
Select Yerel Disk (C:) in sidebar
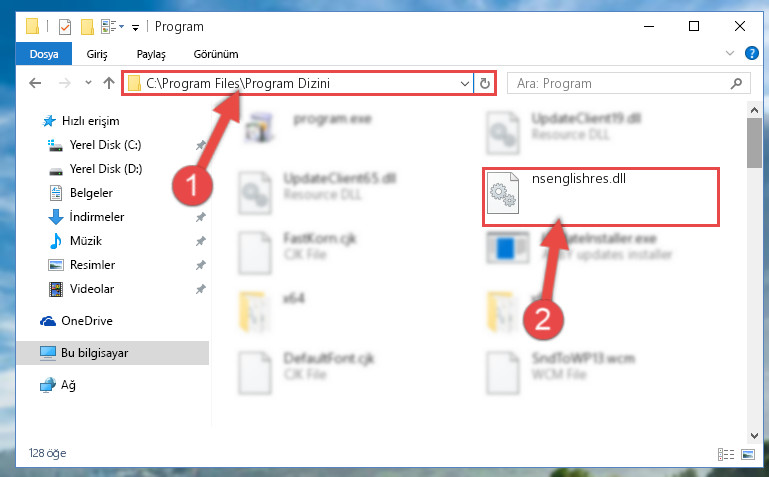coord(105,145)
